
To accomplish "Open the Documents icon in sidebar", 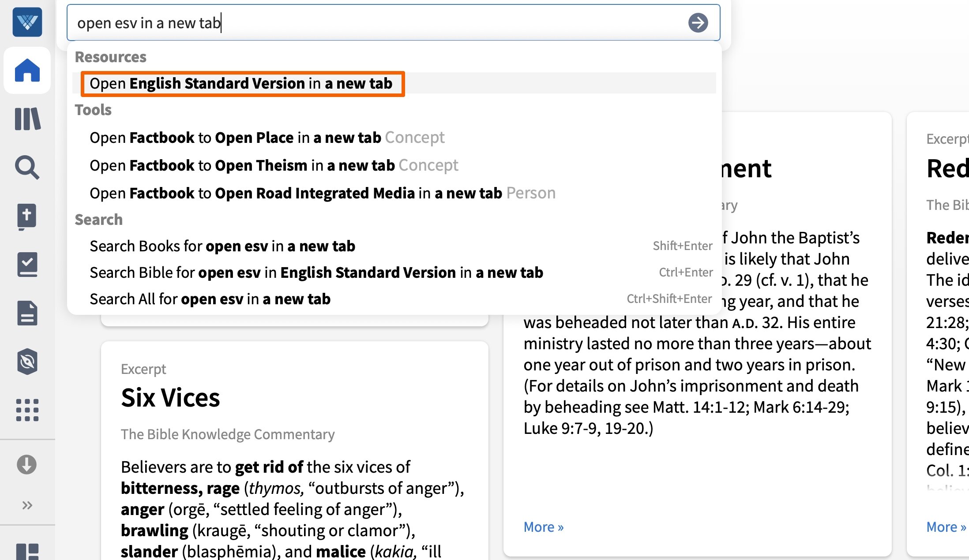I will pos(27,314).
